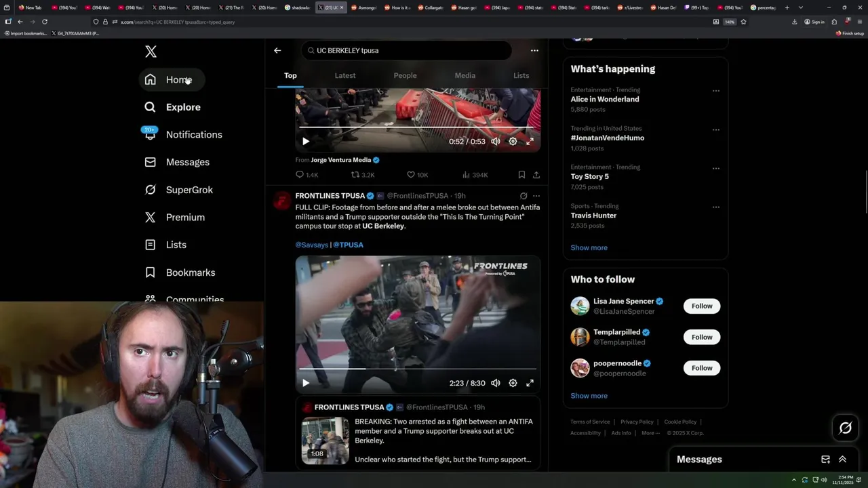
Task: Follow poopernoodle
Action: (702, 368)
